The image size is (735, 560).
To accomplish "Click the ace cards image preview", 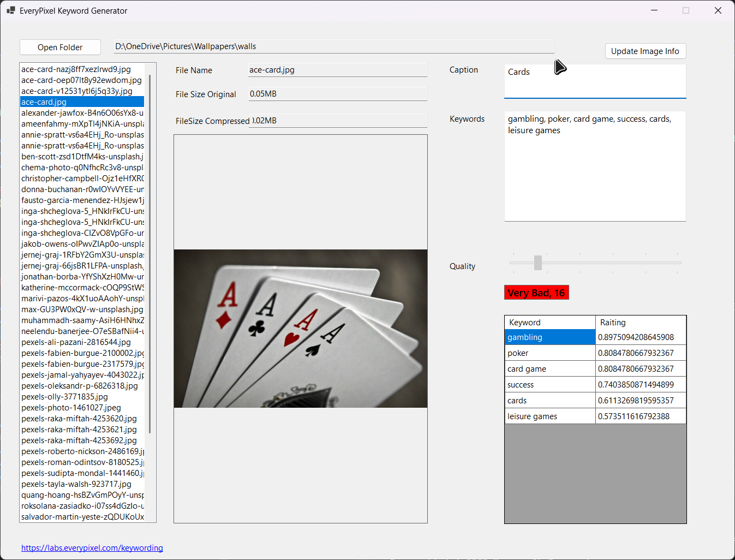I will click(300, 328).
